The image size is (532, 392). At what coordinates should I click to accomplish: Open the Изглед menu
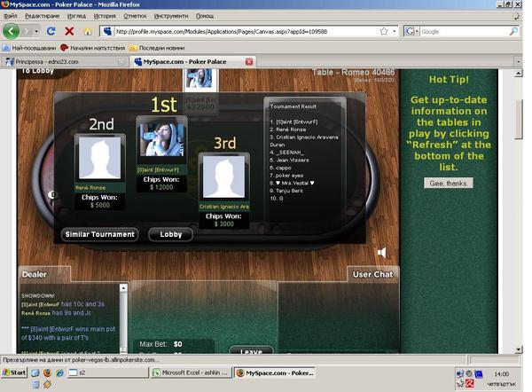76,16
